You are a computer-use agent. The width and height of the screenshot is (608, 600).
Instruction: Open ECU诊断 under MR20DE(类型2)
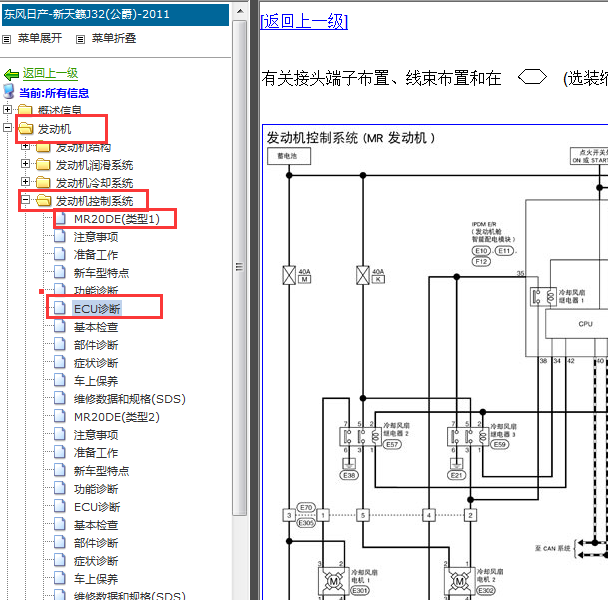pyautogui.click(x=97, y=507)
